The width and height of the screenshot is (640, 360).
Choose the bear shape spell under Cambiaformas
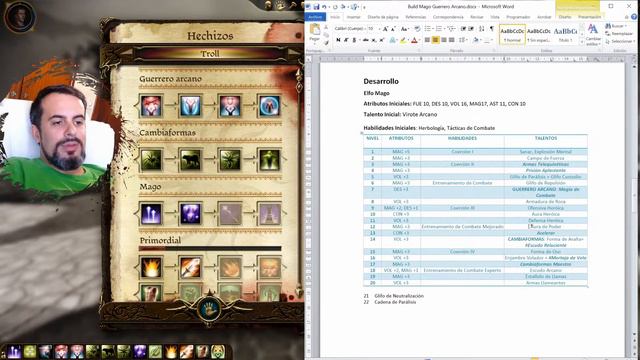click(x=191, y=160)
